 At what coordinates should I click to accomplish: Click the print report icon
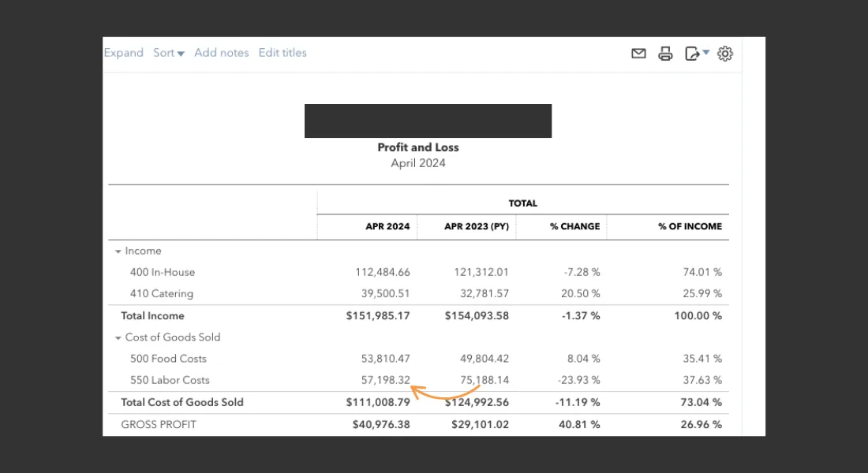pos(665,53)
